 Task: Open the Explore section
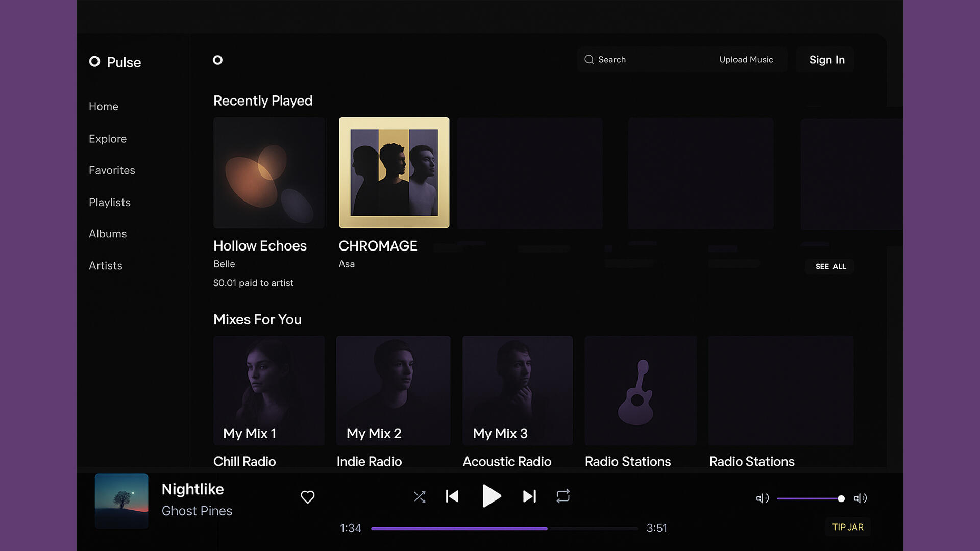tap(108, 139)
